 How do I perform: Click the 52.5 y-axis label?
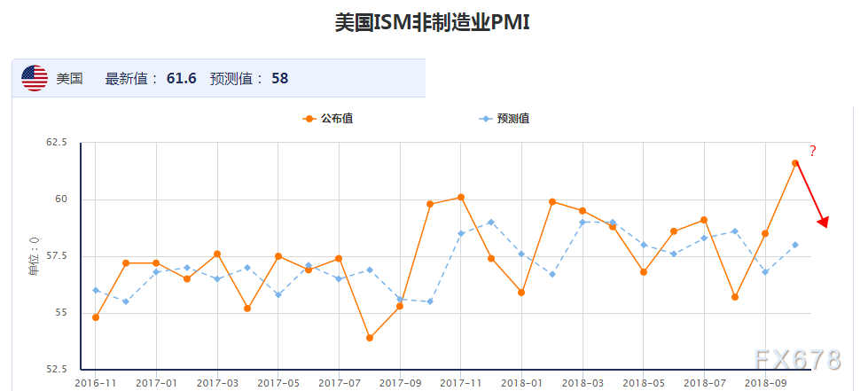(x=57, y=370)
